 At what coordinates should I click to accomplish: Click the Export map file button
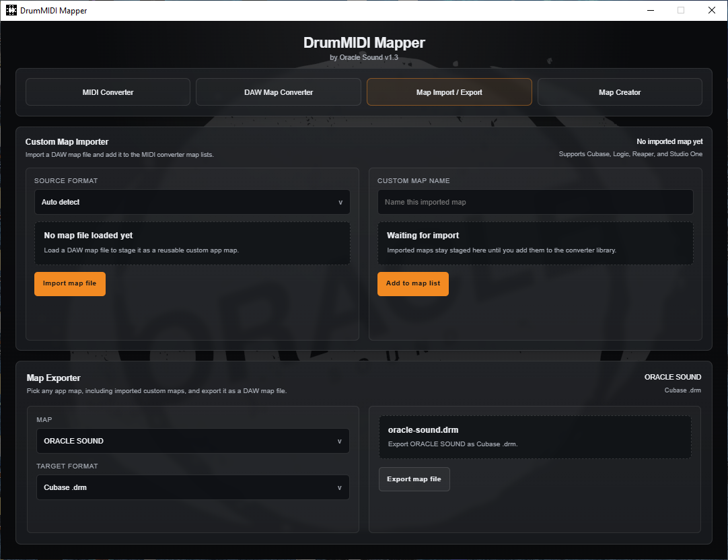(x=414, y=479)
